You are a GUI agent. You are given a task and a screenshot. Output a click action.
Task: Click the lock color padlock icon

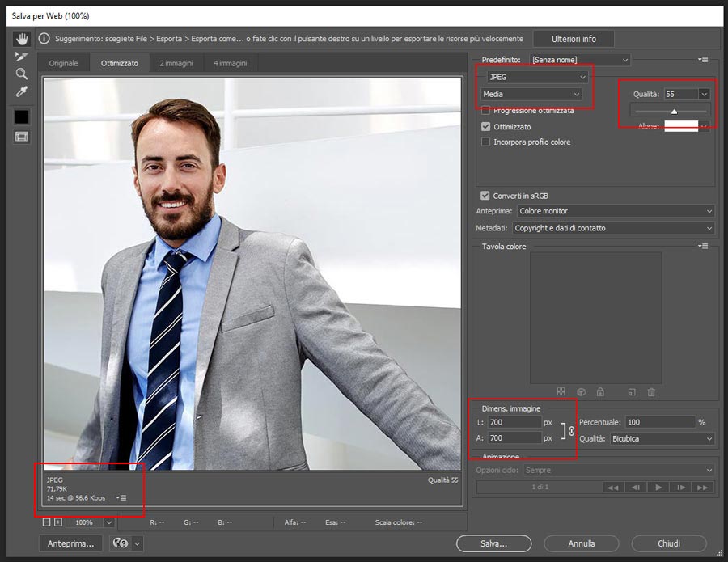point(600,392)
